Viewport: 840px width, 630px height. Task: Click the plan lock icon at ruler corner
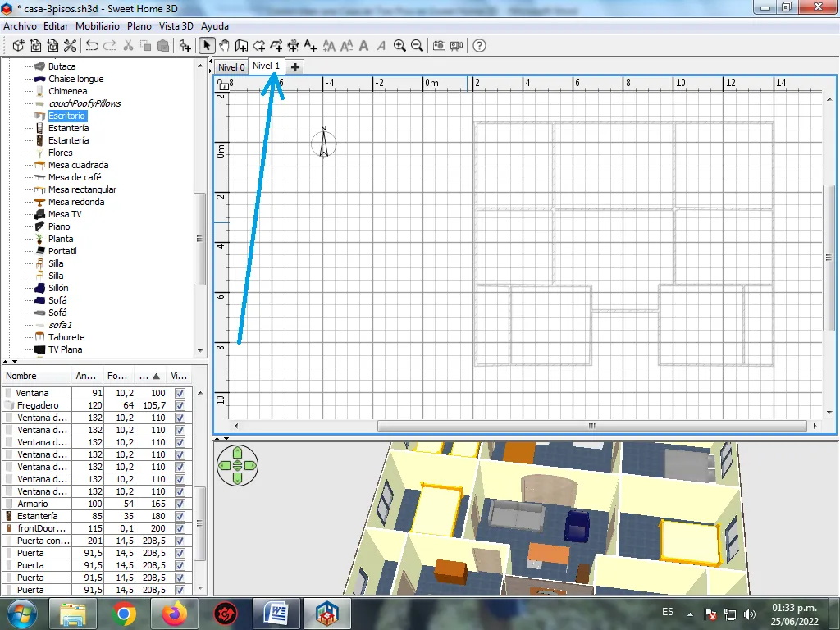pyautogui.click(x=222, y=84)
